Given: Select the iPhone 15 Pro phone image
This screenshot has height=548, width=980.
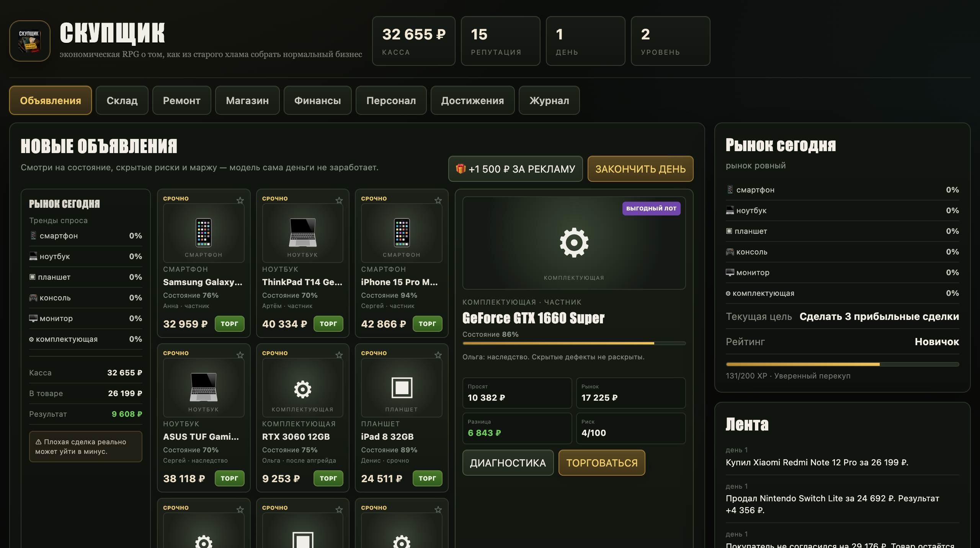Looking at the screenshot, I should pyautogui.click(x=402, y=233).
